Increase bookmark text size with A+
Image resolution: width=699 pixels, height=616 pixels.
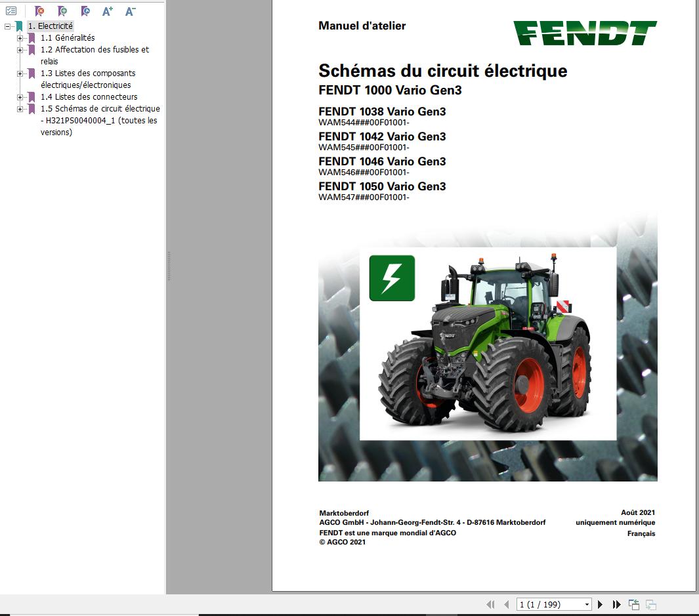108,10
